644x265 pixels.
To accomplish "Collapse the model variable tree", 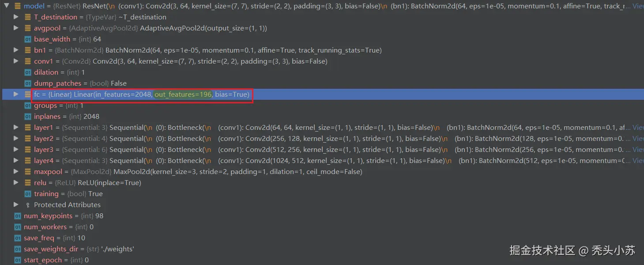I will tap(7, 6).
